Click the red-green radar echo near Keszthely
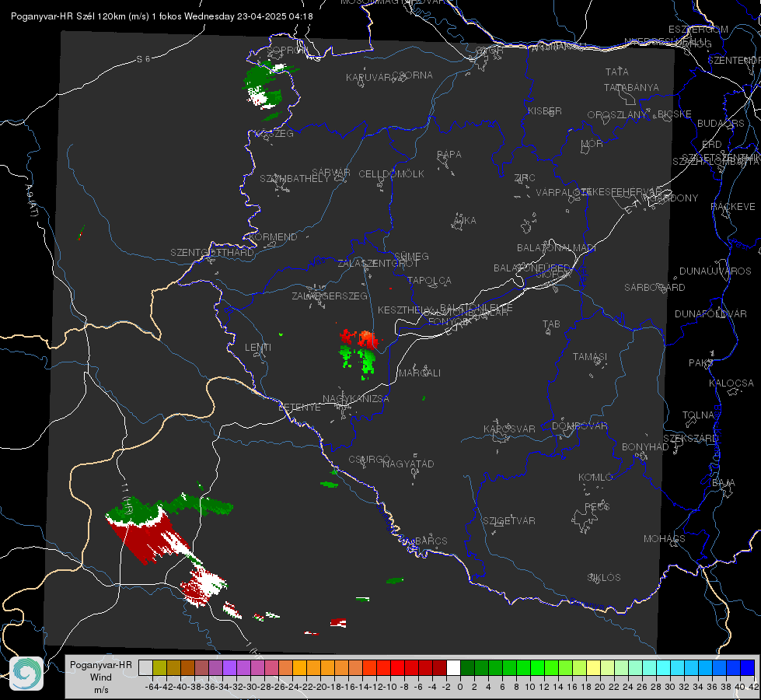761x700 pixels. (x=359, y=353)
